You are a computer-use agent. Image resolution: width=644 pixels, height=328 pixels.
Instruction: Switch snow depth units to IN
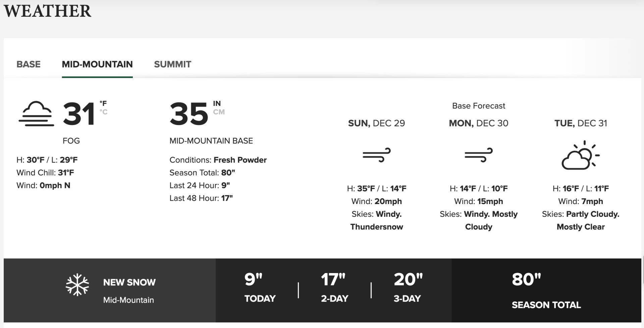coord(217,104)
